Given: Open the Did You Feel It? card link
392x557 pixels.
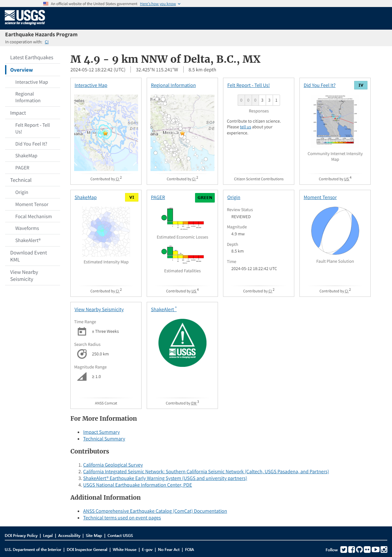Looking at the screenshot, I should (319, 85).
